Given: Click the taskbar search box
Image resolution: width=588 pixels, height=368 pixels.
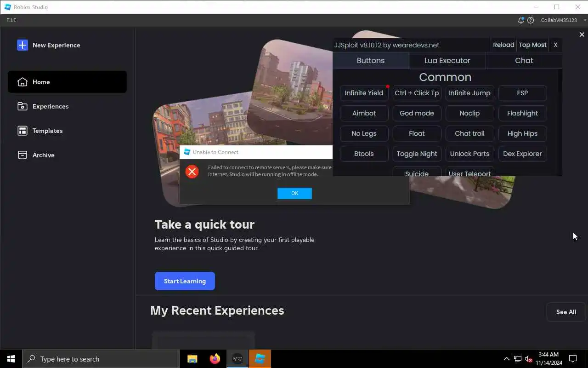Looking at the screenshot, I should tap(101, 359).
